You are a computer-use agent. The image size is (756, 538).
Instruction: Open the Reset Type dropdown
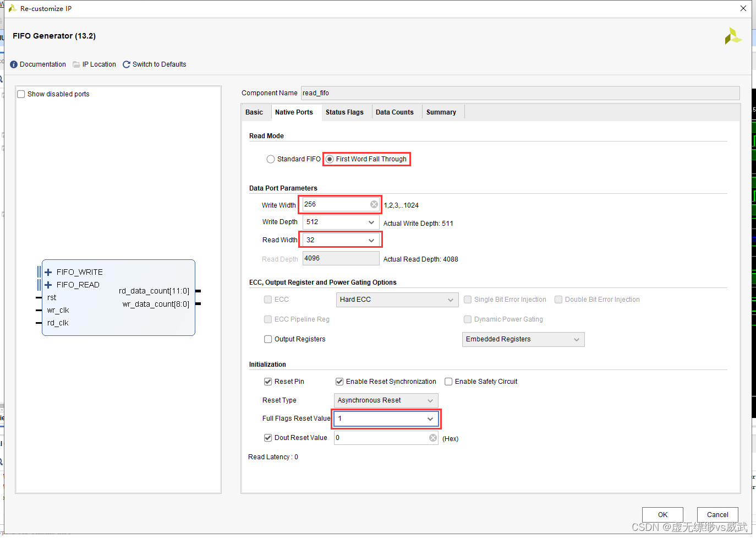pyautogui.click(x=386, y=400)
